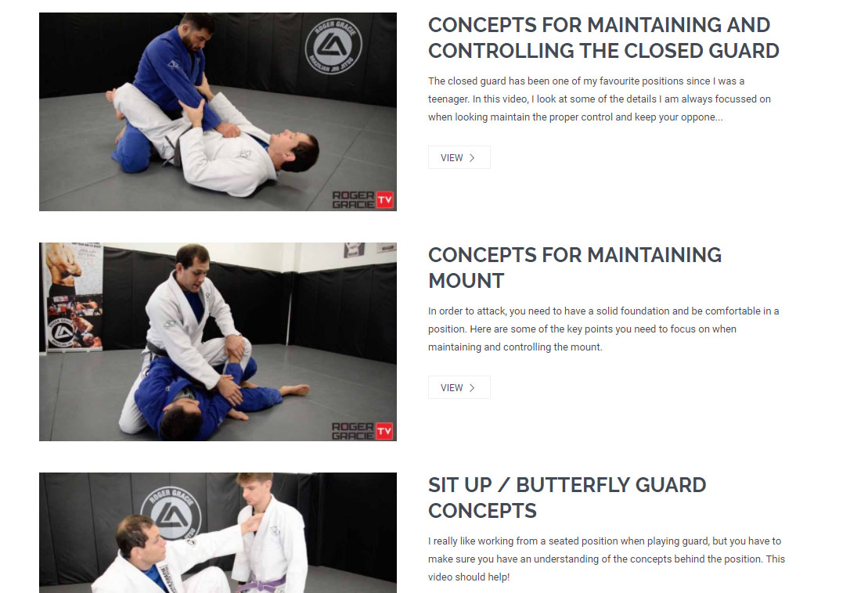The image size is (868, 593).
Task: Open 'Sit Up / Butterfly Guard Concepts' title
Action: (x=567, y=498)
